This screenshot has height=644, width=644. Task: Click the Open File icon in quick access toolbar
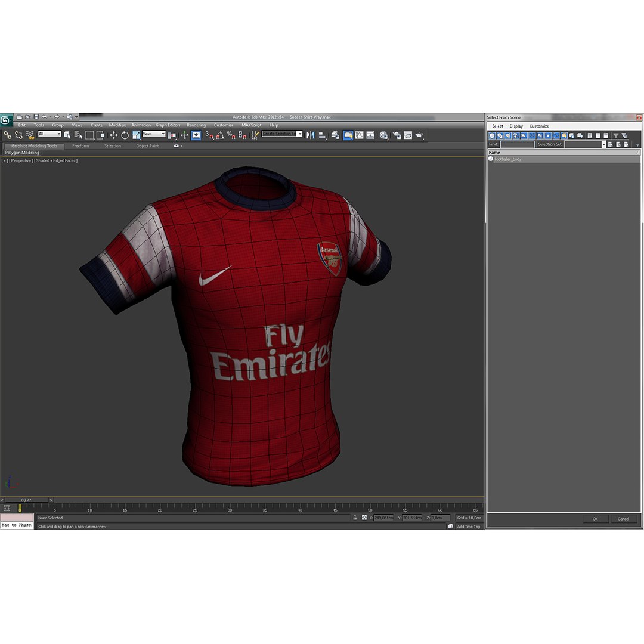click(27, 117)
